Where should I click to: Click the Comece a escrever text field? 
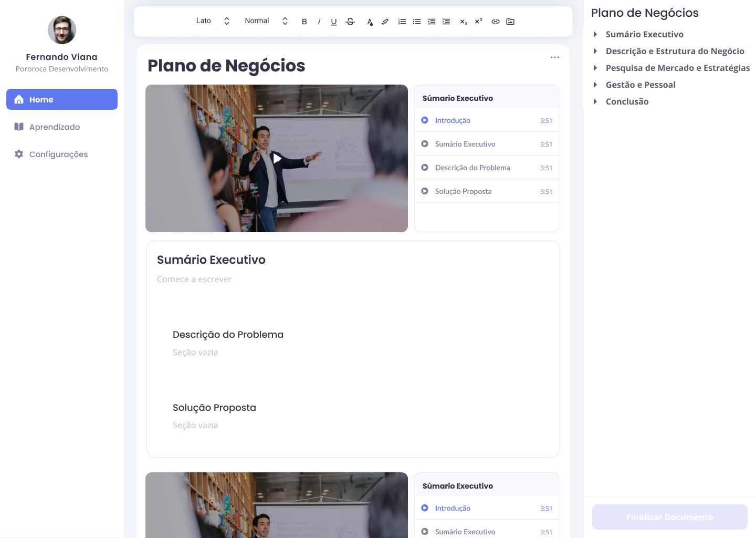point(194,280)
